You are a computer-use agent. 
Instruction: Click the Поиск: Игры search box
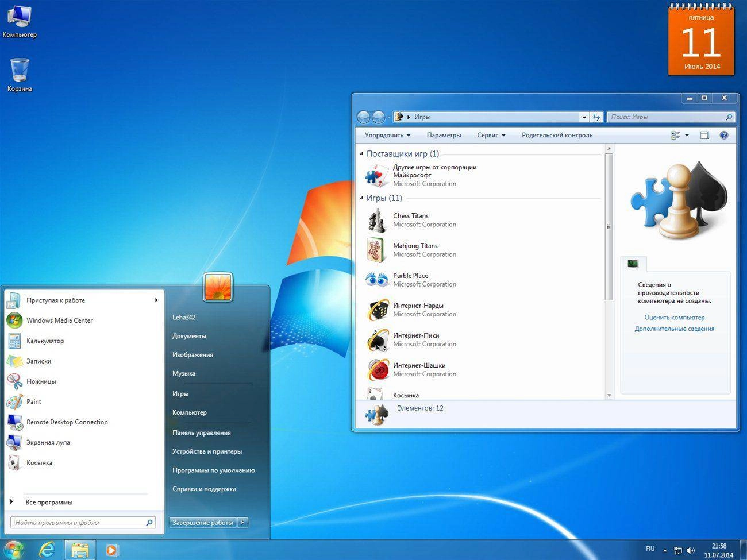tap(671, 117)
